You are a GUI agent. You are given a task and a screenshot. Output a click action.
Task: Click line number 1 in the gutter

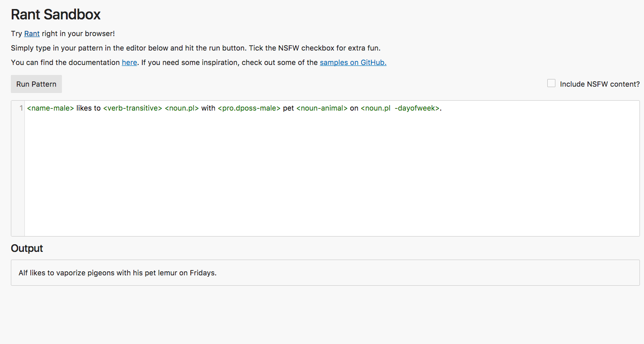[21, 108]
